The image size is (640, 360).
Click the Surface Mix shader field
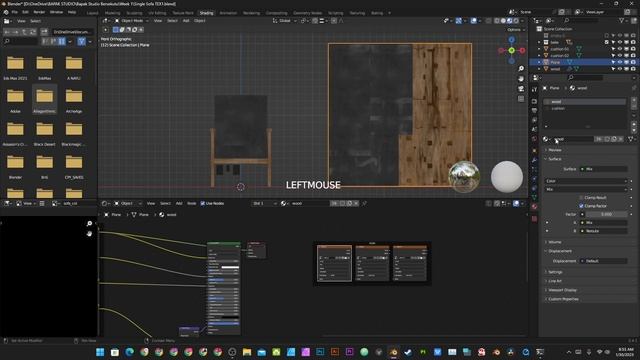pos(603,169)
